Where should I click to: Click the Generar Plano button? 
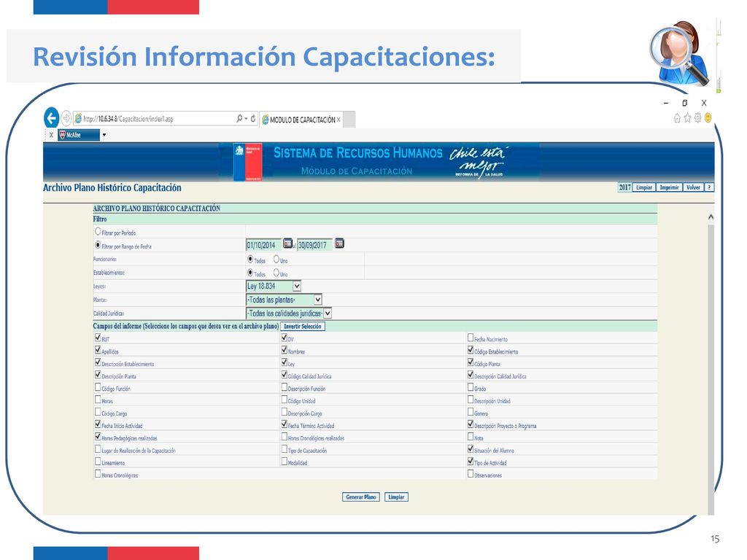(360, 497)
